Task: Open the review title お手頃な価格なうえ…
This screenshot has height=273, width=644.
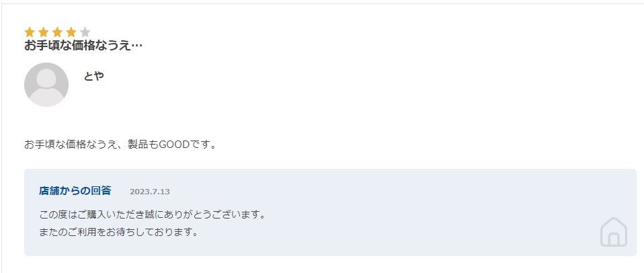Action: click(83, 46)
